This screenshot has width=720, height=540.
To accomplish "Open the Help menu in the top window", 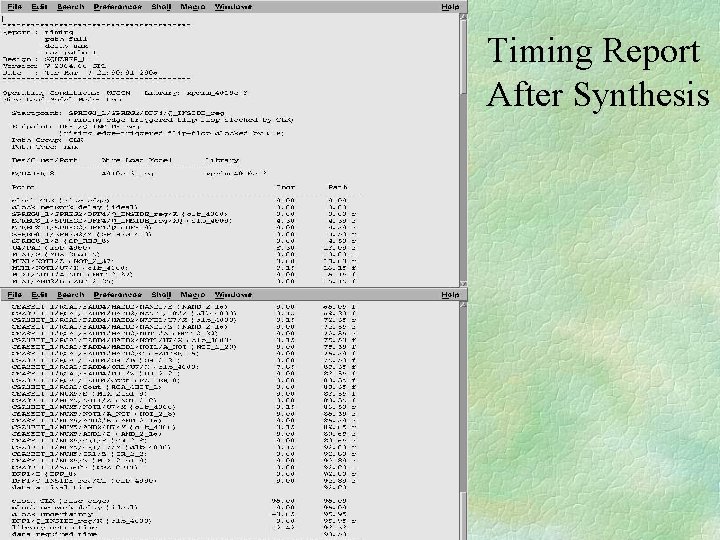I will click(x=450, y=7).
